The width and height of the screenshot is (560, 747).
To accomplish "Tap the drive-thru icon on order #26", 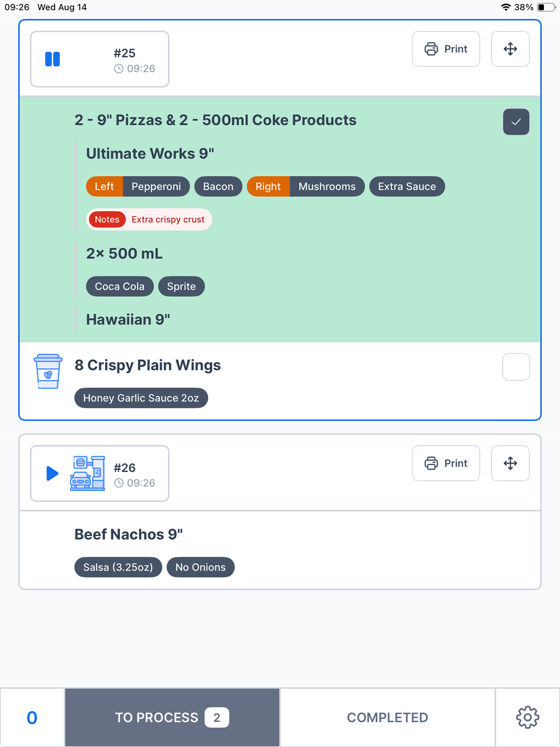I will (87, 473).
